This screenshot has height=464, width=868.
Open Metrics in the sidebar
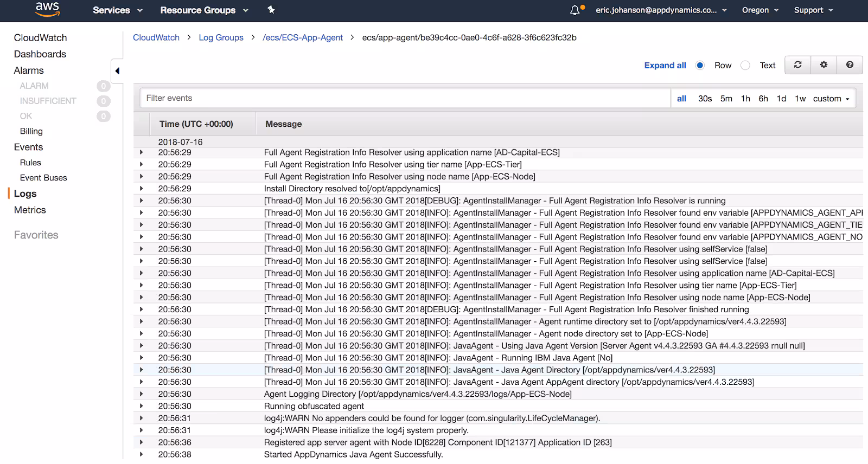tap(30, 210)
